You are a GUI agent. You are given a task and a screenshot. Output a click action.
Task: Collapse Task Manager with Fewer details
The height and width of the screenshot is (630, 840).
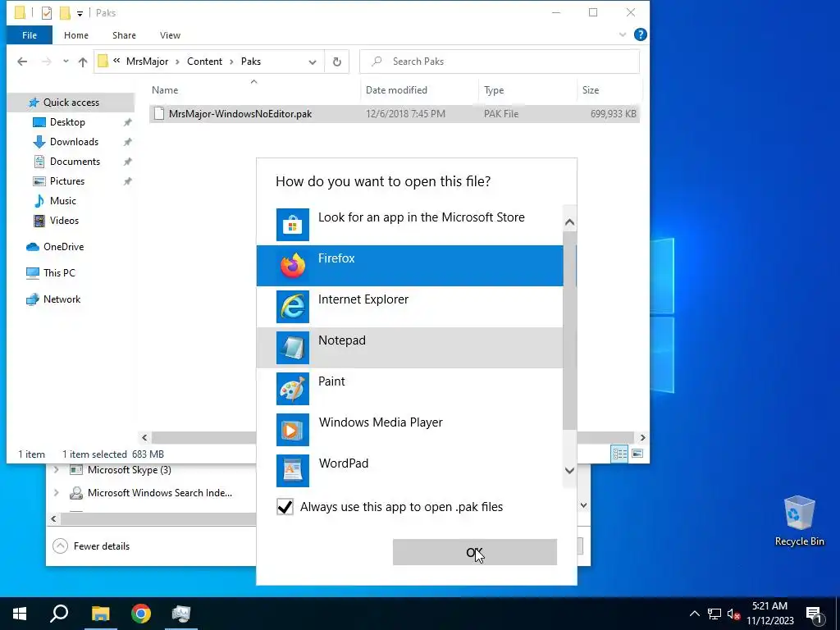92,546
